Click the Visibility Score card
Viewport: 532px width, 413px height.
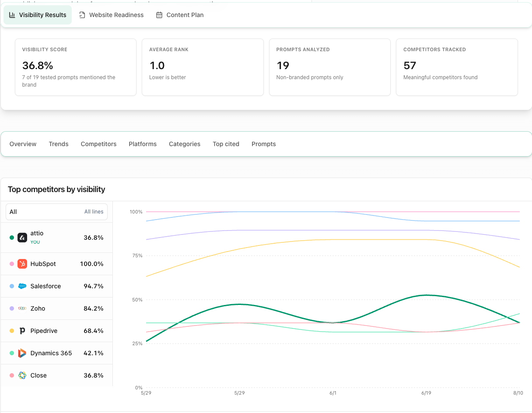click(x=76, y=67)
